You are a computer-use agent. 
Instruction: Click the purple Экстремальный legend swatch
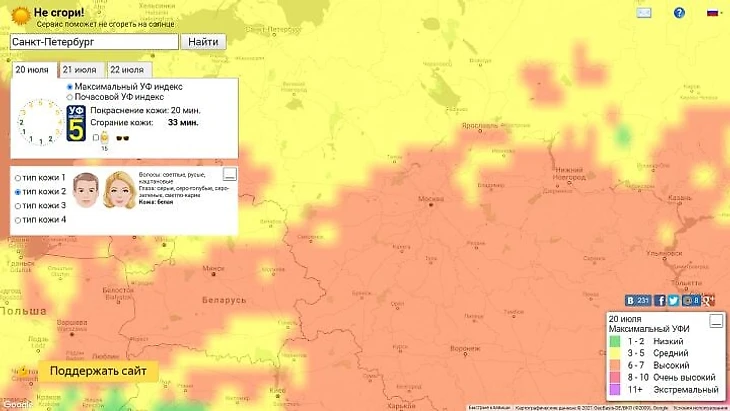615,390
